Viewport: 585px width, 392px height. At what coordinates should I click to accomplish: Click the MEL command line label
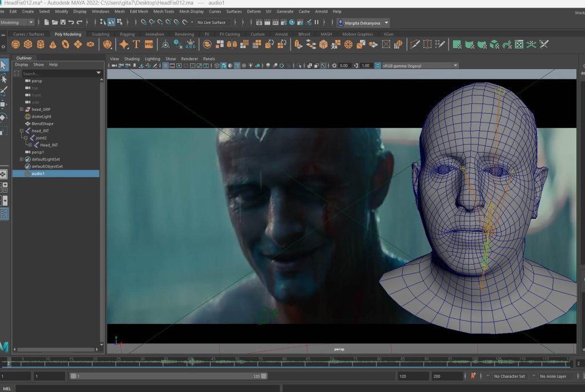point(7,389)
